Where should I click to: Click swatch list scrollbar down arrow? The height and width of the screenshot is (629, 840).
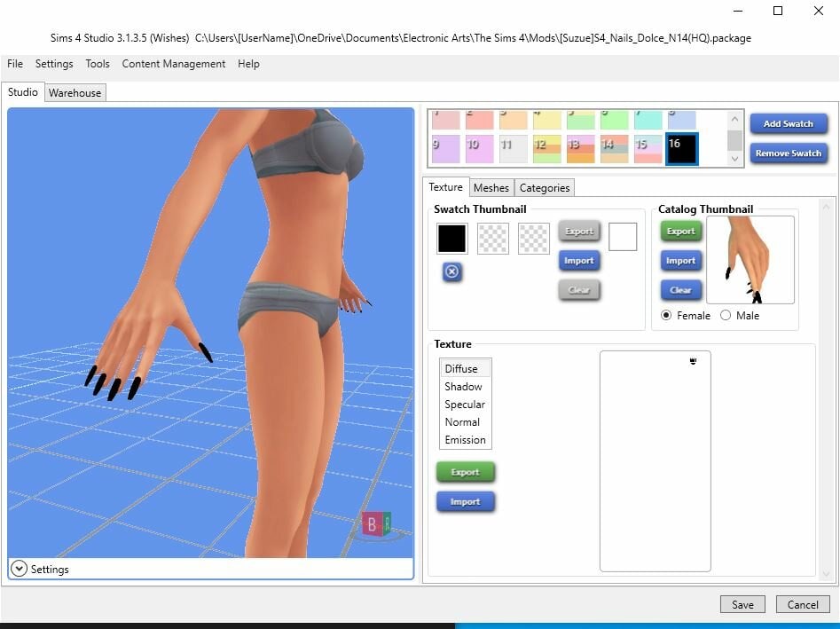734,159
